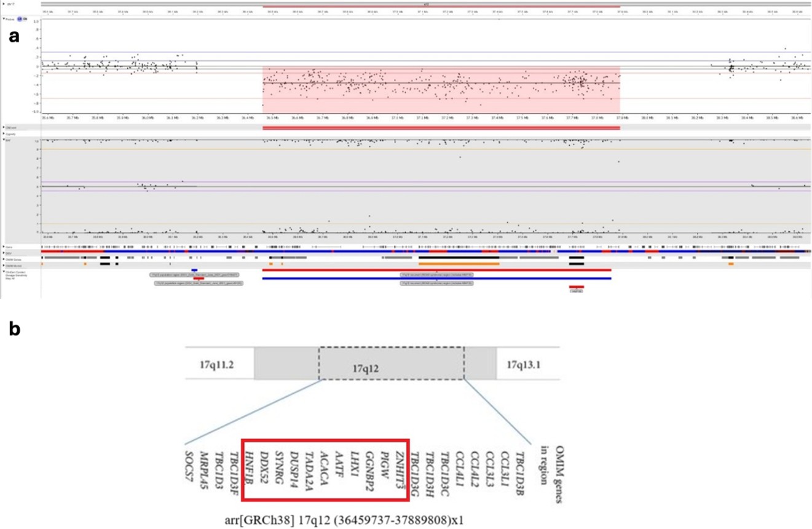Toggle the CN probe view button
812x529 pixels.
26,18
